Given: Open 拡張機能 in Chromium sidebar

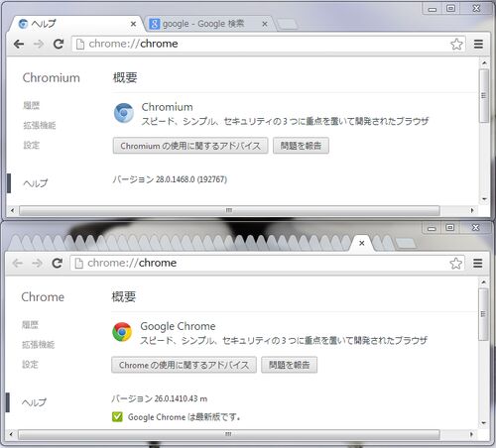Looking at the screenshot, I should (x=40, y=125).
